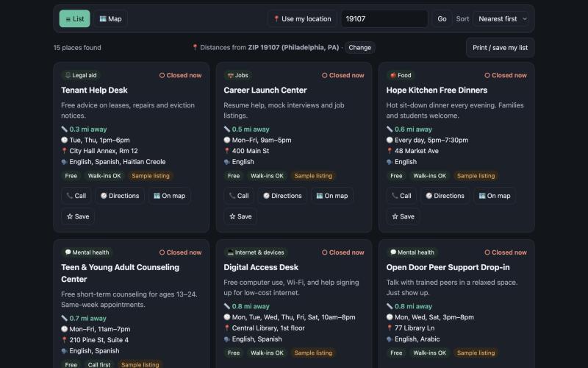The image size is (588, 368).
Task: Click 0.3 mi away distance text
Action: click(88, 130)
